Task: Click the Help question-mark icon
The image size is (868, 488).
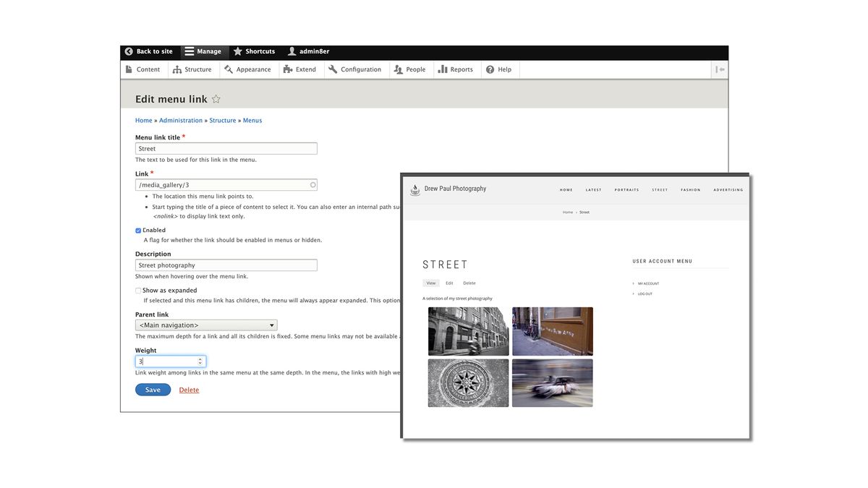Action: (489, 69)
